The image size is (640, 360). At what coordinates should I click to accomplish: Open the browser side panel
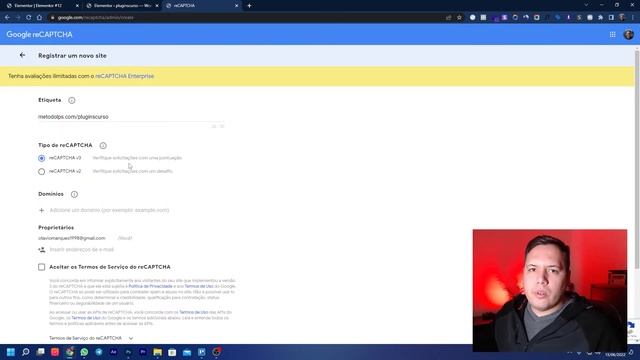(611, 18)
